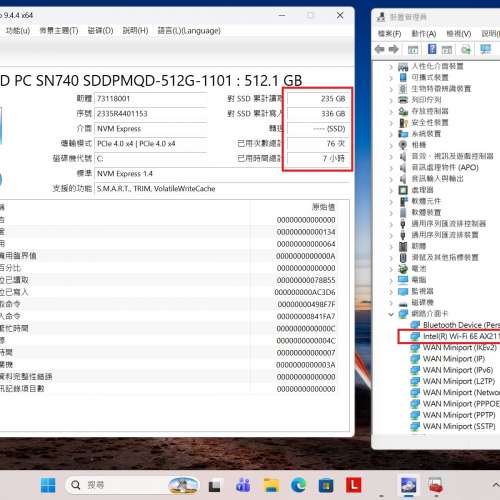Expand 列印佇列 category
This screenshot has width=500, height=500.
point(391,100)
